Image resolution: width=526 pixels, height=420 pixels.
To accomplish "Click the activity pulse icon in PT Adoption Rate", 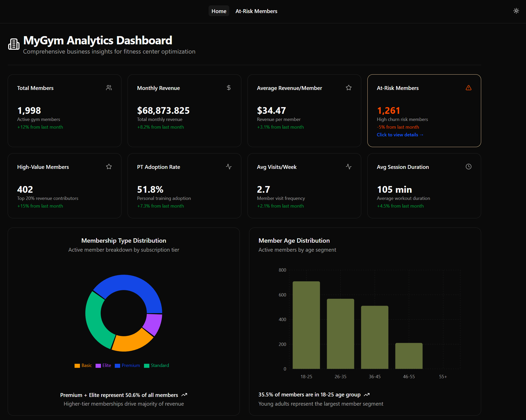I will 229,167.
